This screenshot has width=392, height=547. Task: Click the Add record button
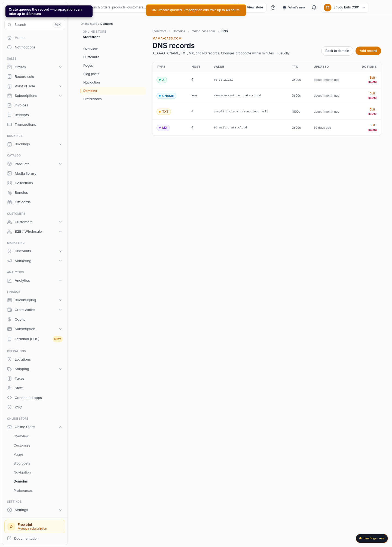point(368,51)
